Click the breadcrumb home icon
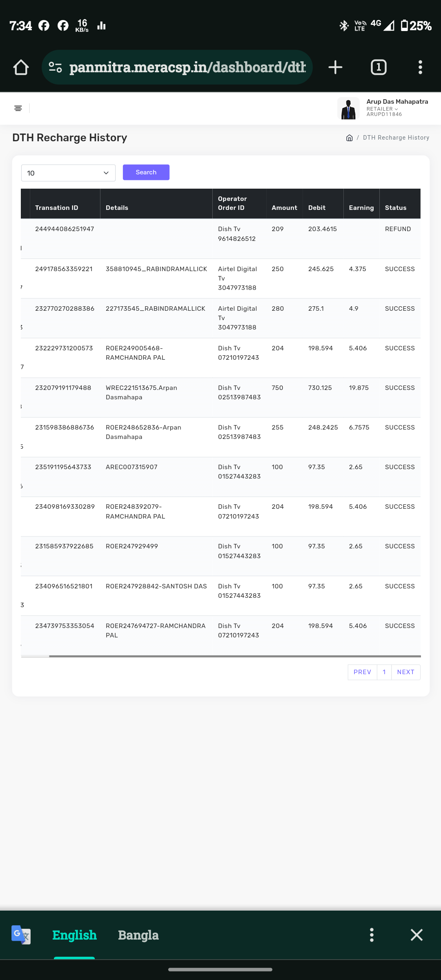The height and width of the screenshot is (980, 441). pyautogui.click(x=349, y=138)
